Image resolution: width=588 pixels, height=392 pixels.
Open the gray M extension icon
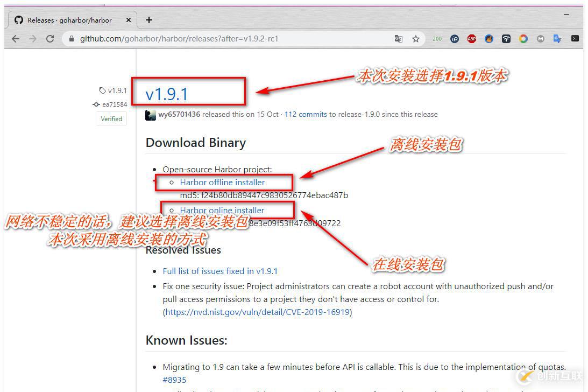[x=540, y=39]
